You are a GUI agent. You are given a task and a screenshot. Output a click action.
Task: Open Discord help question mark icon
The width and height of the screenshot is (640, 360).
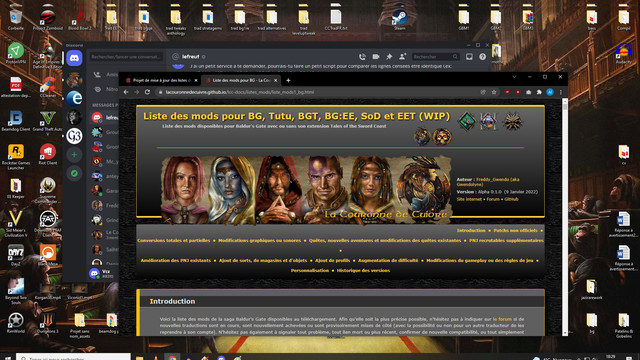[482, 57]
